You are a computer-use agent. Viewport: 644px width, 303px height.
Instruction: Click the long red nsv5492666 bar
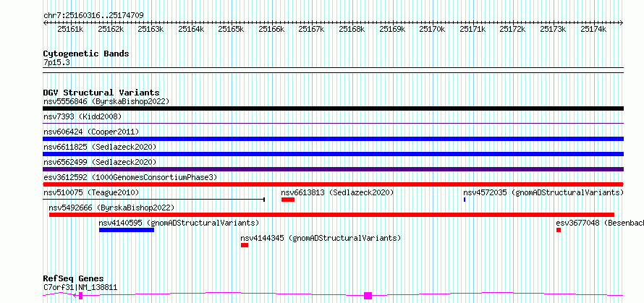(x=331, y=215)
